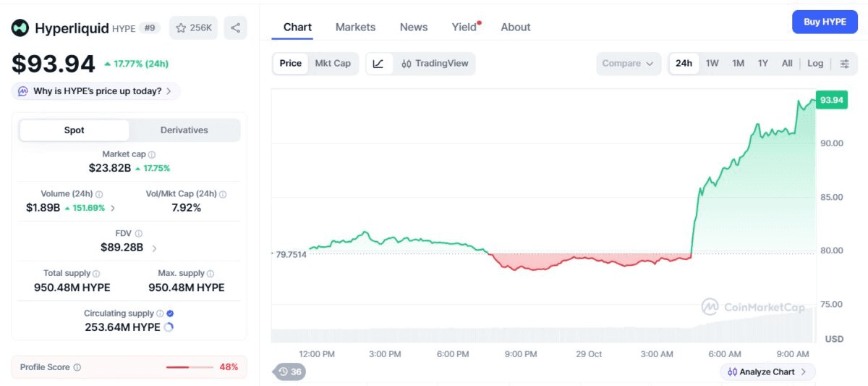Click Volume (24h) info icon
The image size is (868, 386).
(99, 194)
